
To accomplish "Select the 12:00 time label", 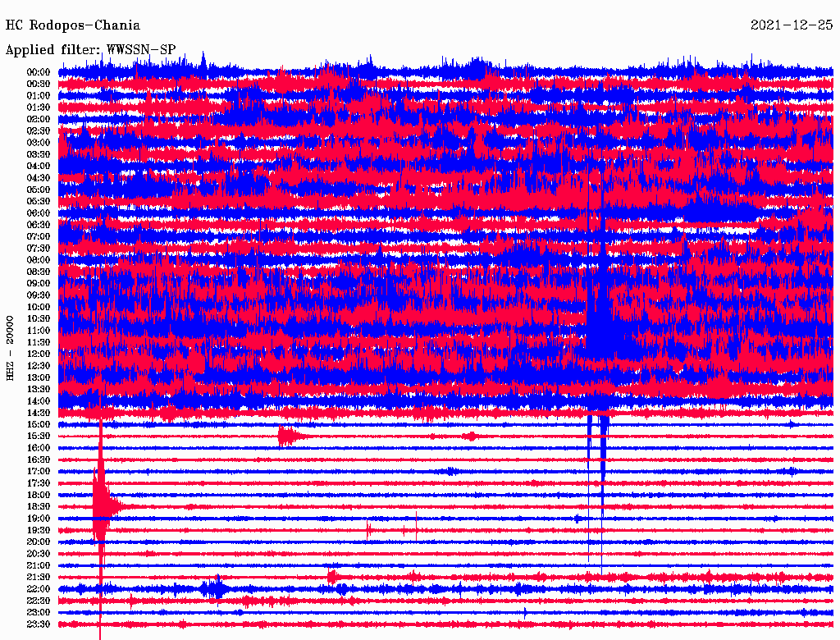I will tap(39, 354).
